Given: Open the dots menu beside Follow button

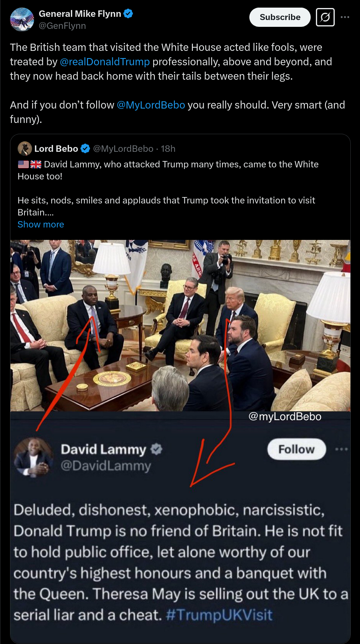Looking at the screenshot, I should click(x=342, y=449).
